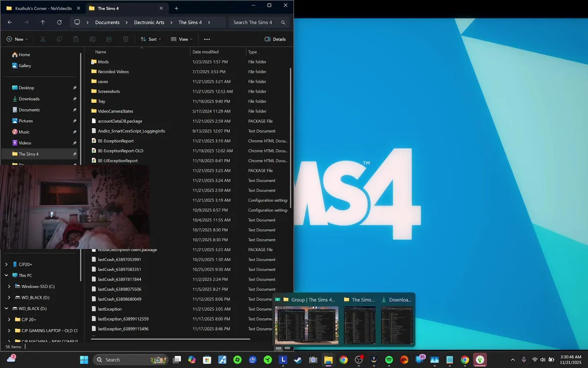Select The Sims 4 pinned sidebar folder
The height and width of the screenshot is (368, 588).
39,154
